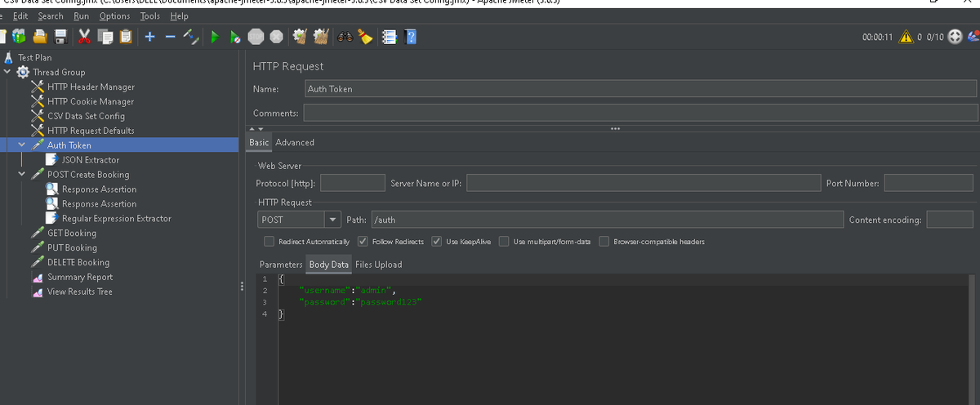
Task: Click the panel divider collapse arrows
Action: [256, 129]
